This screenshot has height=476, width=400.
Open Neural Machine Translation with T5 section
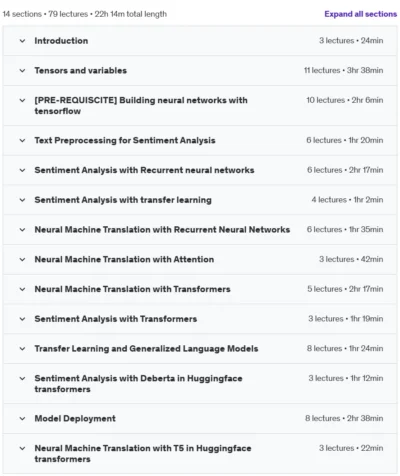(143, 454)
